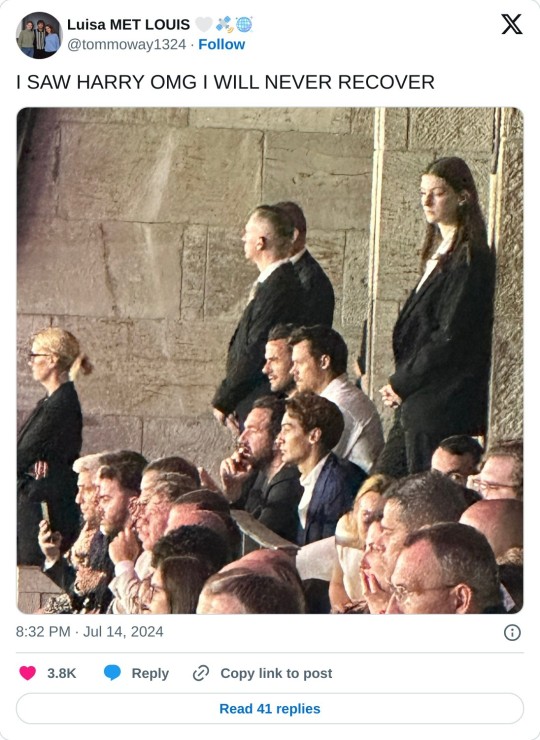The width and height of the screenshot is (540, 740).
Task: Click the globe emoji in the display name
Action: click(244, 24)
